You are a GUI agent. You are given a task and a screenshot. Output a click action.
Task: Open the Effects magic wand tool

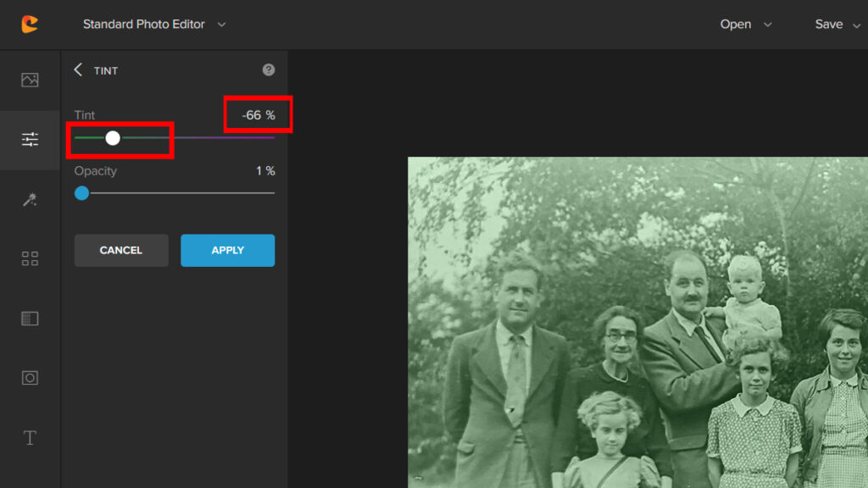(30, 199)
